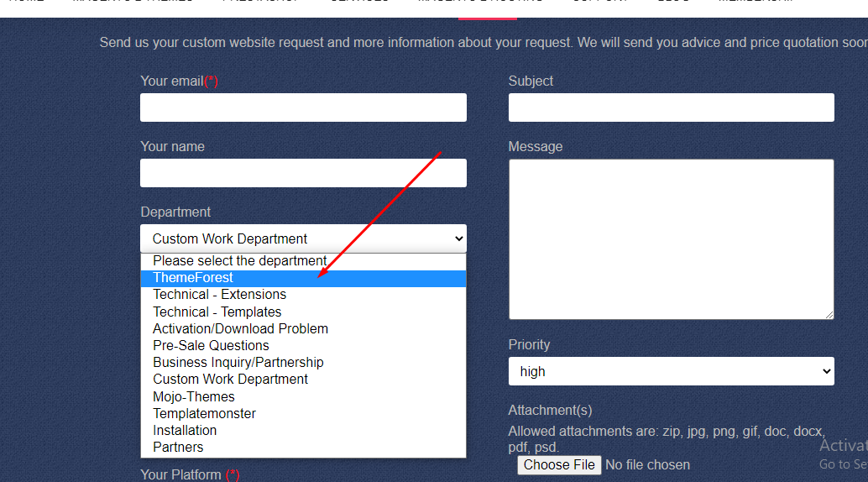Select Activation/Download Problem option
This screenshot has width=868, height=482.
(x=303, y=329)
